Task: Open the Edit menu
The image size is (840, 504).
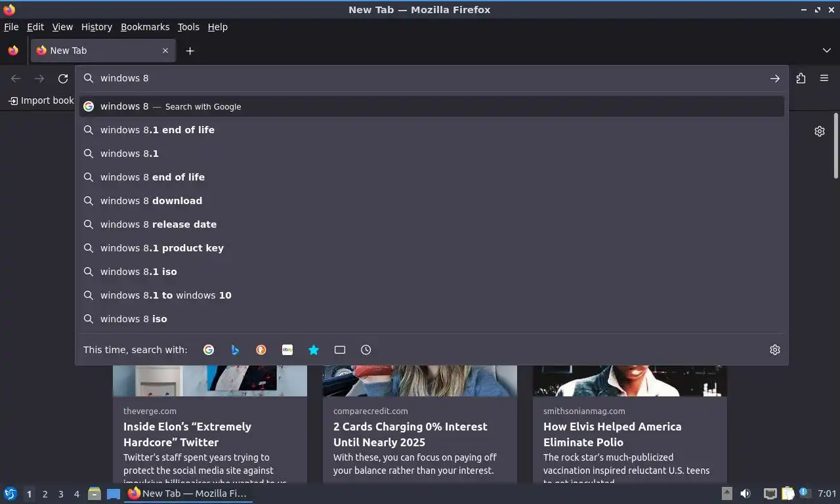Action: click(35, 27)
